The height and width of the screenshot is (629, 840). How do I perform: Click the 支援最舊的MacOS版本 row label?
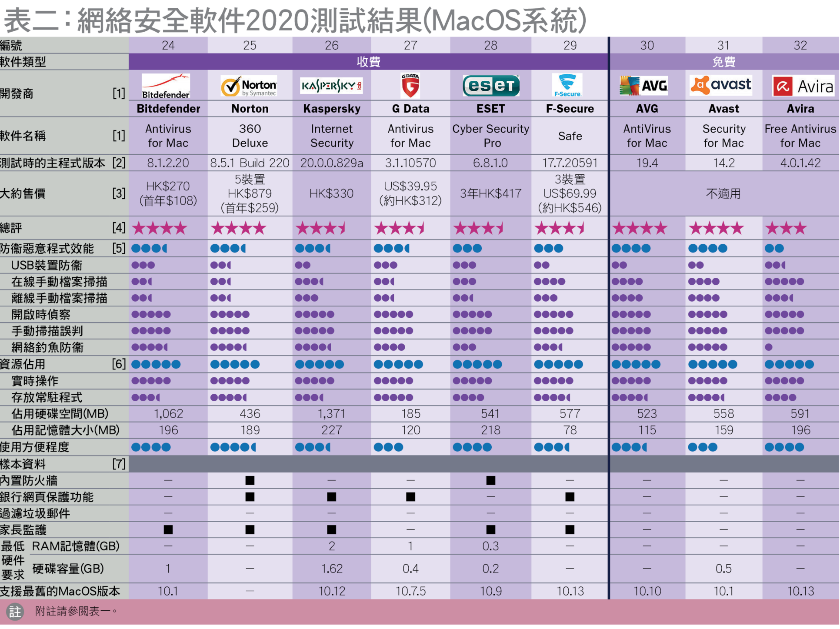point(60,591)
